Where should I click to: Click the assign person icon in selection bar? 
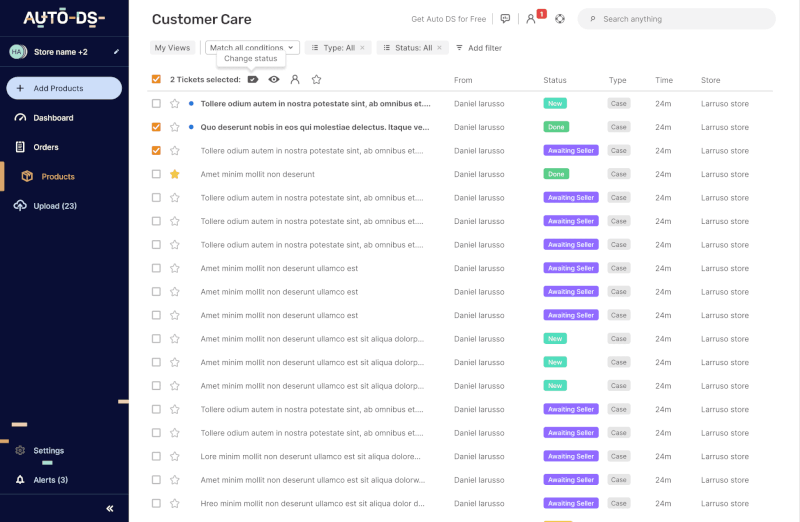coord(295,80)
